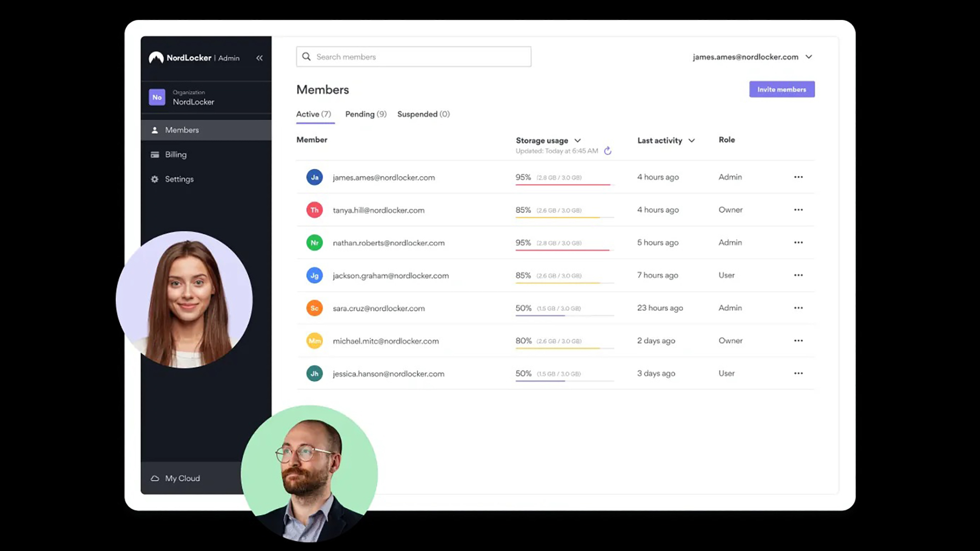
Task: Open the Members sidebar section
Action: [206, 130]
